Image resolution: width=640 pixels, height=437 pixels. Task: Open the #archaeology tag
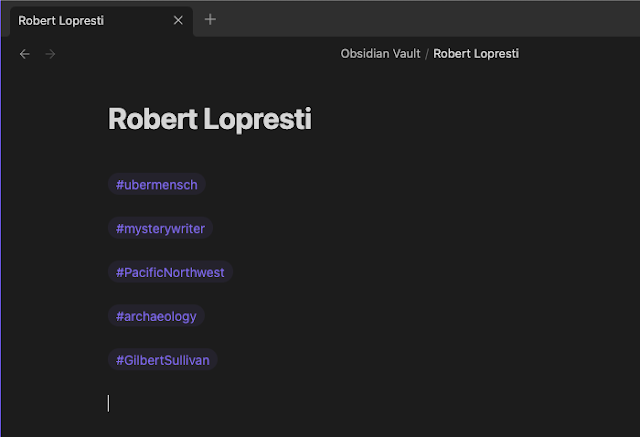click(x=156, y=316)
